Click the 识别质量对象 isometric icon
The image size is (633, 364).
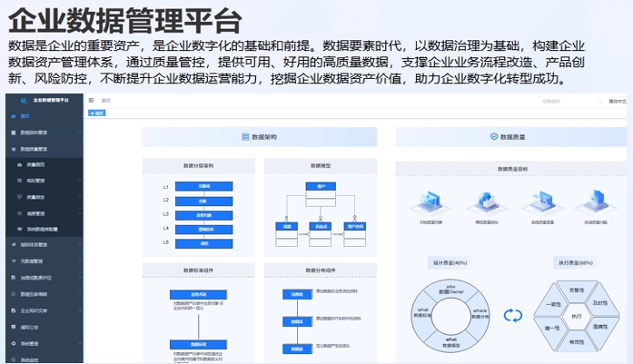pos(430,202)
